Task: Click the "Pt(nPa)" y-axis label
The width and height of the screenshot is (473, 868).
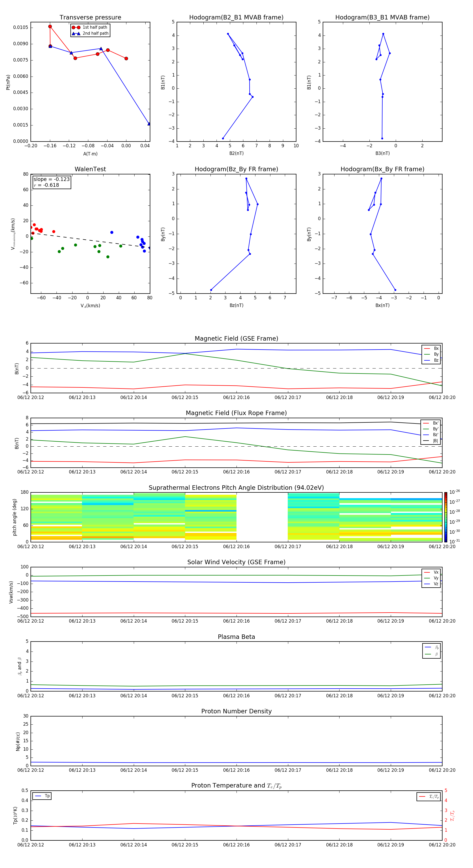Action: (x=8, y=82)
